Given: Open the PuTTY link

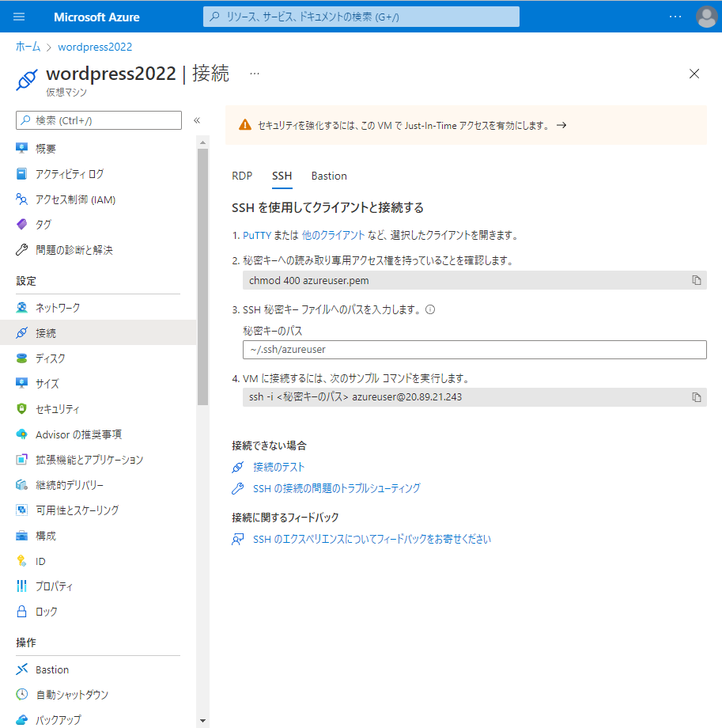Looking at the screenshot, I should tap(256, 235).
